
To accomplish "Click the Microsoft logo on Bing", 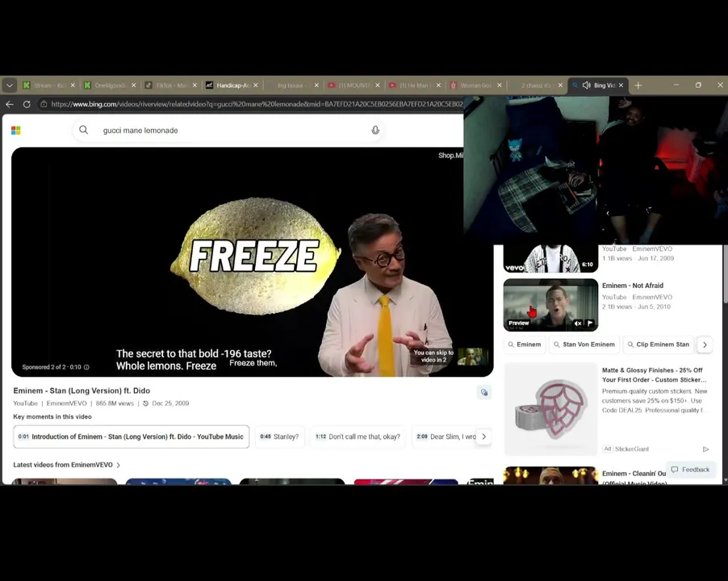I will [x=16, y=131].
